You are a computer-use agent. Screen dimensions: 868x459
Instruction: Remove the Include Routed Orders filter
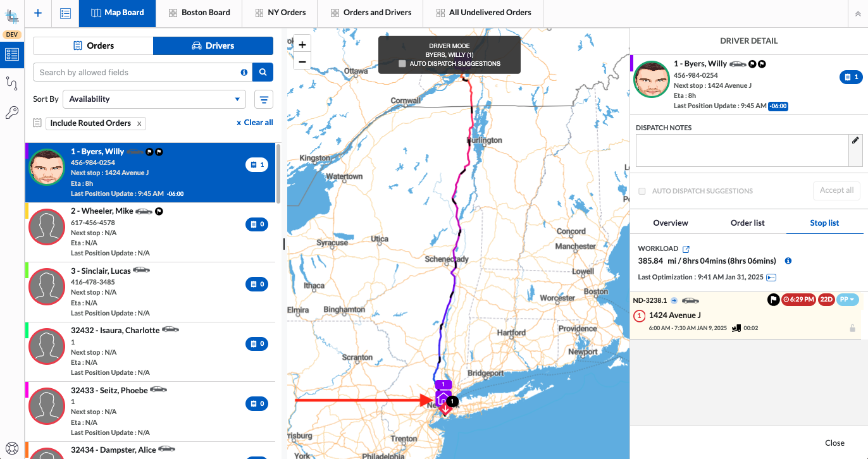139,123
